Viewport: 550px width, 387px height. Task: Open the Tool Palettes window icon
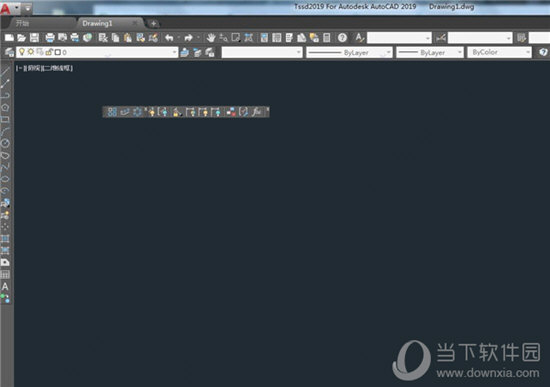pos(289,38)
